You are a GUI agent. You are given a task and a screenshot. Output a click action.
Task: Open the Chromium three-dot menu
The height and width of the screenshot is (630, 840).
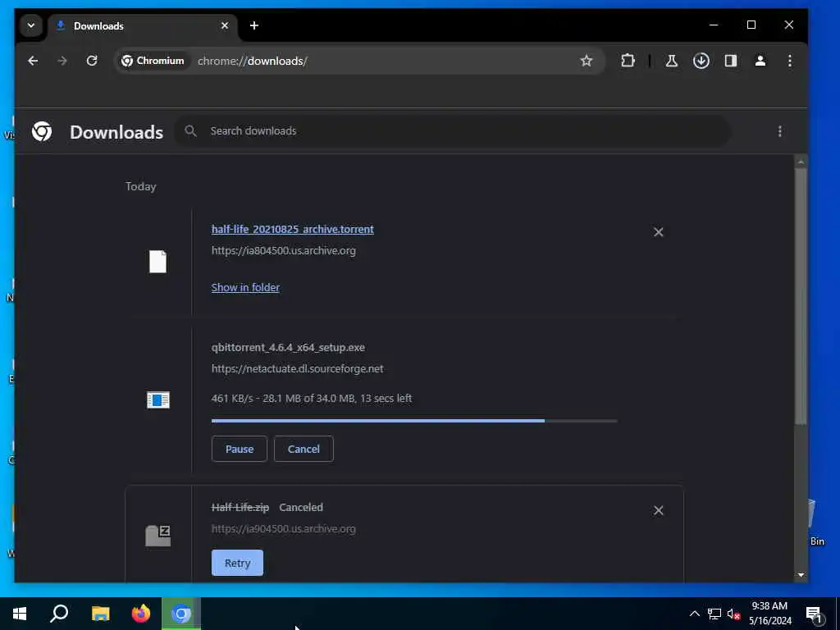(790, 61)
